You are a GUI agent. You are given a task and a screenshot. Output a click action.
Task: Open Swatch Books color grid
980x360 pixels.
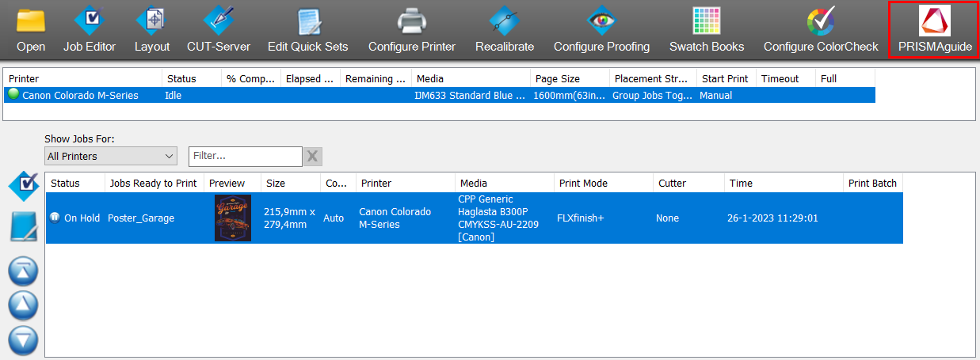click(x=706, y=21)
